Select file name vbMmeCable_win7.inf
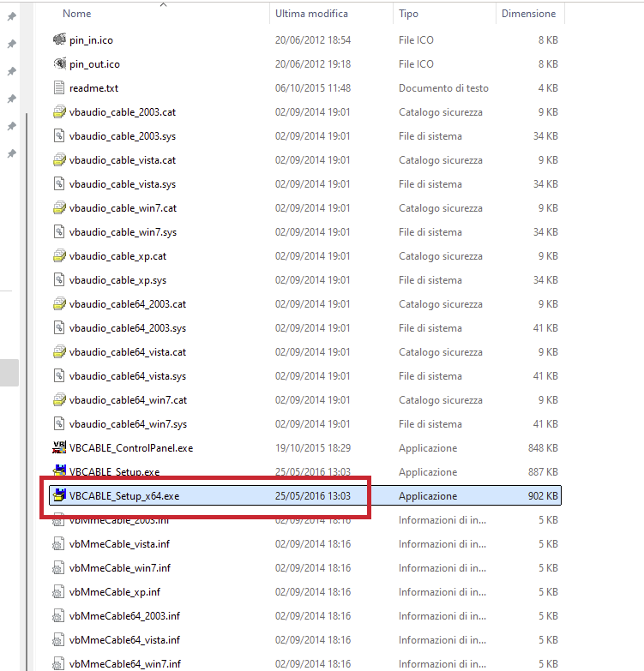644x671 pixels. tap(120, 567)
